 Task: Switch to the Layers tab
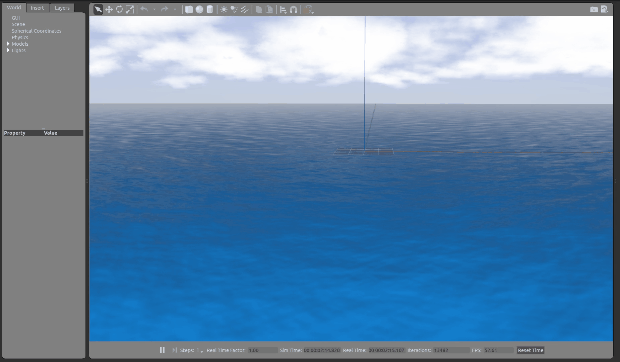click(x=62, y=8)
